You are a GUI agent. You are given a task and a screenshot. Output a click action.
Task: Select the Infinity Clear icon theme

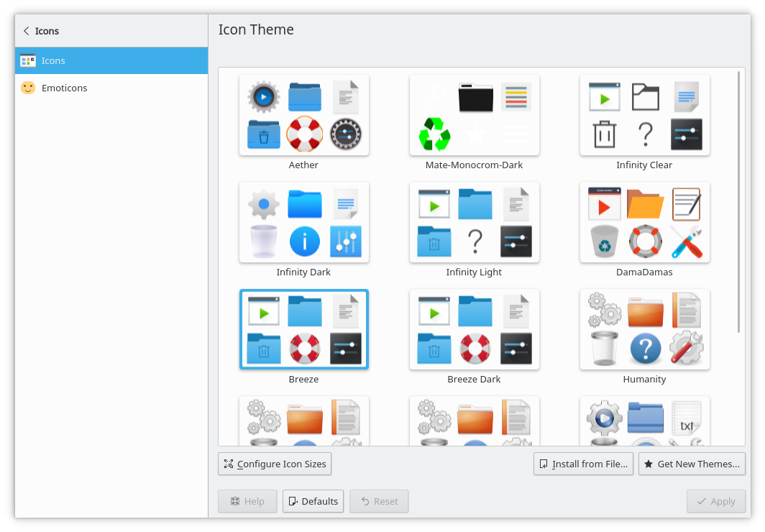(644, 115)
